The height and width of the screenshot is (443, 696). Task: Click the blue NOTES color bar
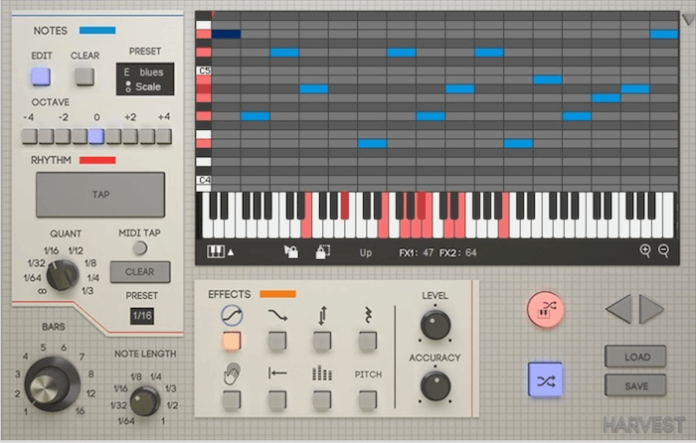point(97,30)
